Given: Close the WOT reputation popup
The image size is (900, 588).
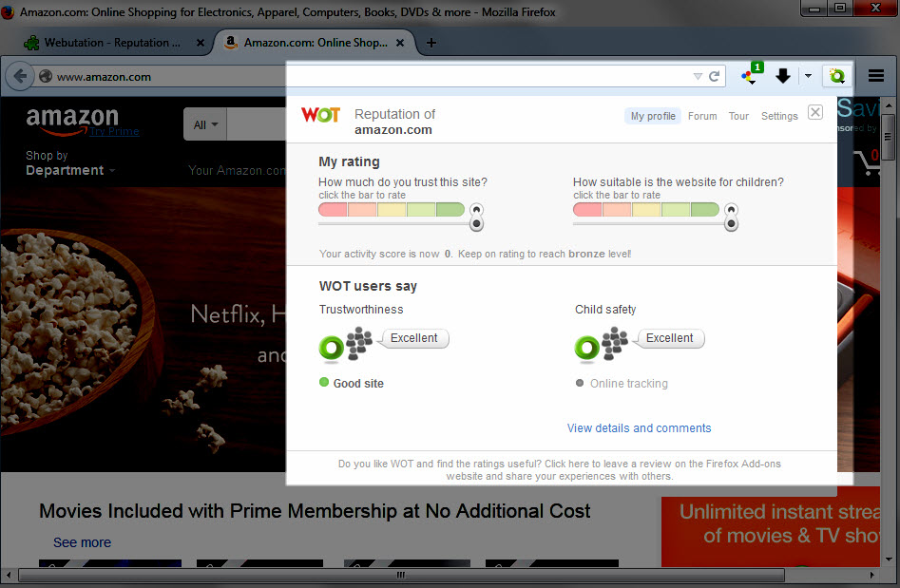Looking at the screenshot, I should tap(815, 112).
